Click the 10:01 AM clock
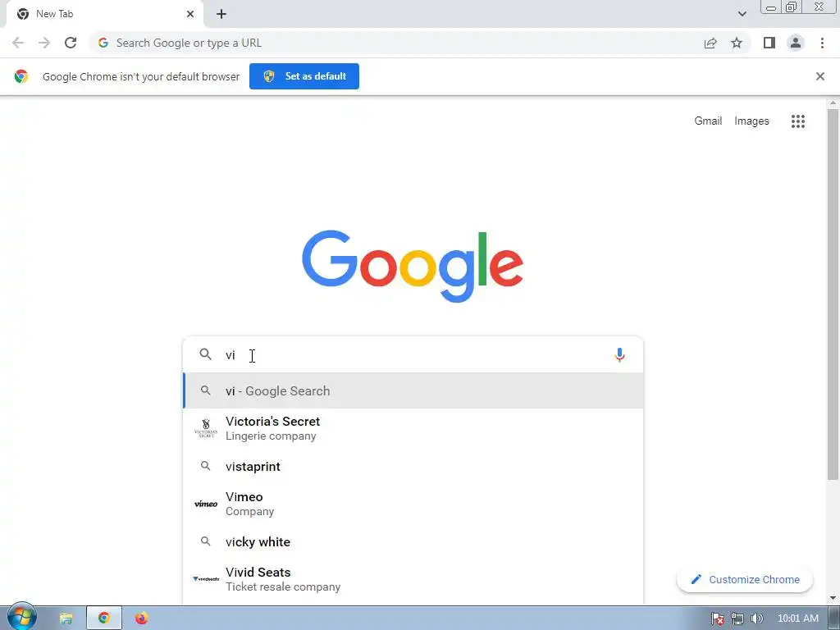 click(x=797, y=619)
